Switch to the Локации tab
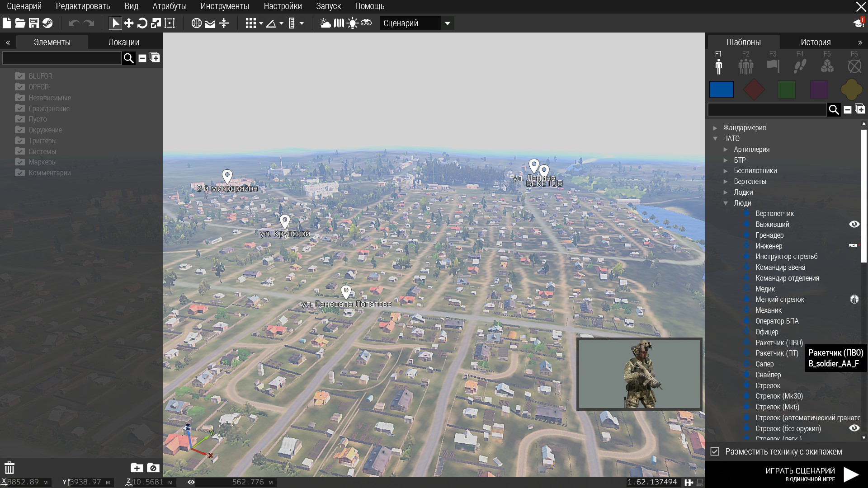The width and height of the screenshot is (868, 488). [123, 42]
